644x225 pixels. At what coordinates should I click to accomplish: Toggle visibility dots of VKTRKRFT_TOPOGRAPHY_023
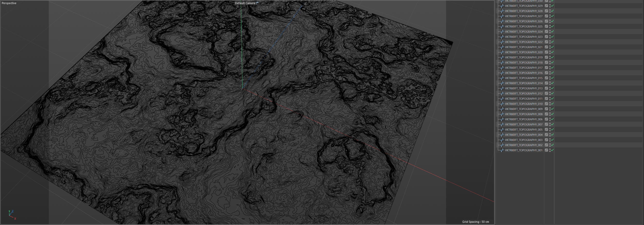pyautogui.click(x=550, y=37)
